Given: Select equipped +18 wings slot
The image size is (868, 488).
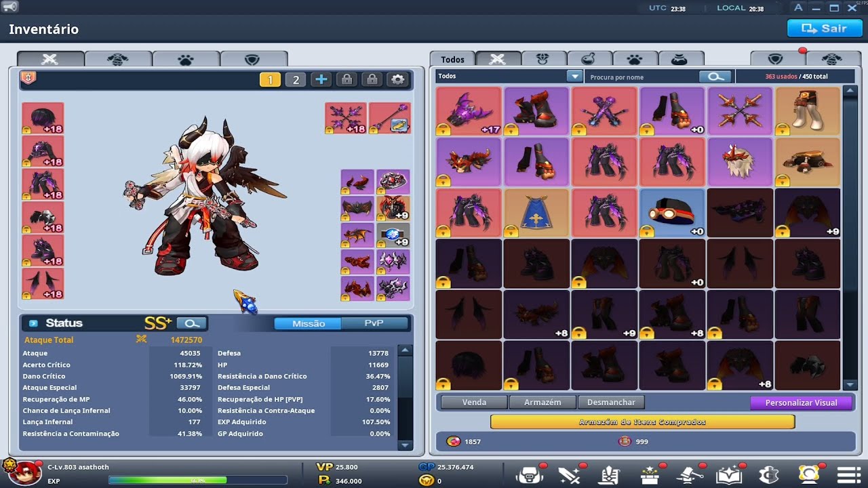Looking at the screenshot, I should pyautogui.click(x=43, y=283).
